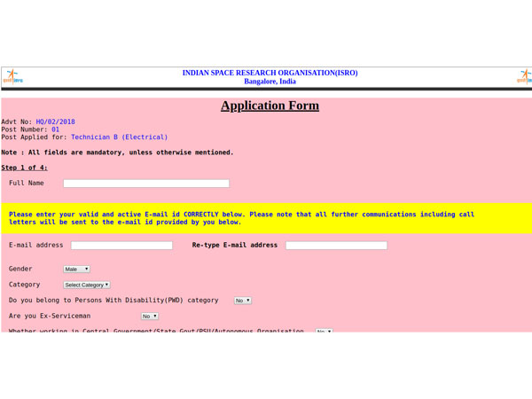Click the yellow e-mail notice text
532x399 pixels.
pyautogui.click(x=241, y=218)
